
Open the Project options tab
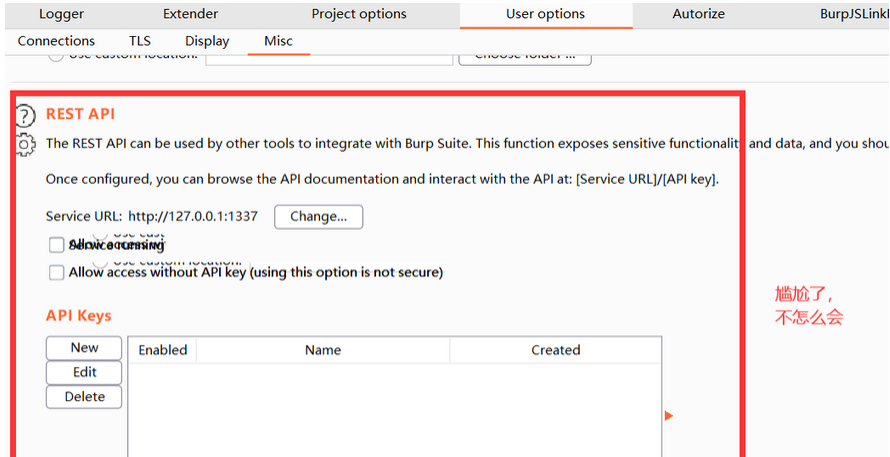[x=359, y=14]
